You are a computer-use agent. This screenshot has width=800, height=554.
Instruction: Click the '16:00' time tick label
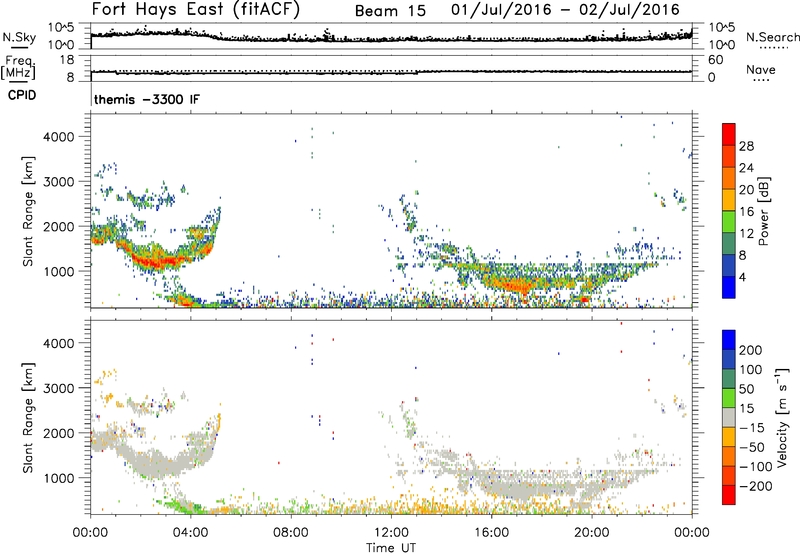pyautogui.click(x=491, y=533)
